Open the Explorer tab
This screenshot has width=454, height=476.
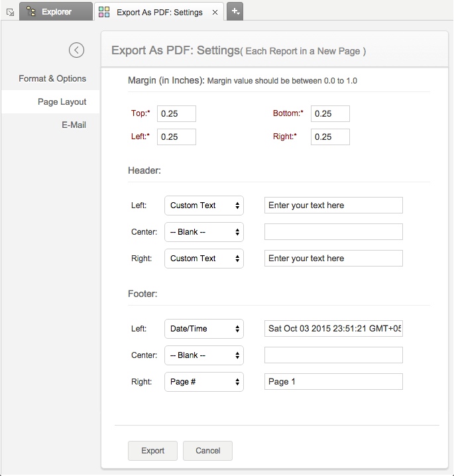coord(56,11)
